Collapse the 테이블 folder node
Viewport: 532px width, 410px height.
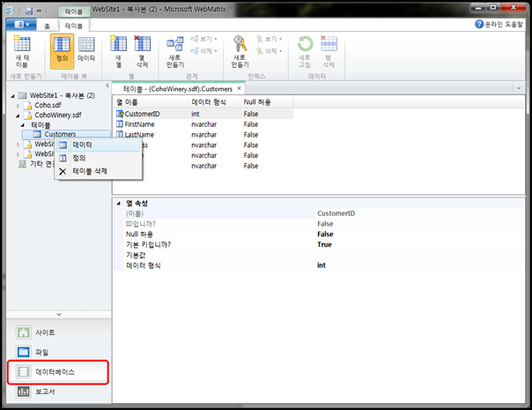(x=23, y=125)
